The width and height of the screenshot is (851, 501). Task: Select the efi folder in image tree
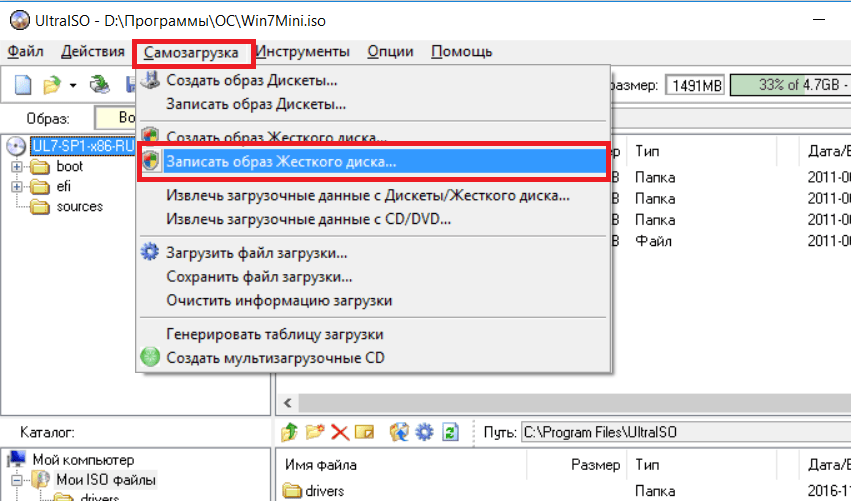pyautogui.click(x=63, y=186)
